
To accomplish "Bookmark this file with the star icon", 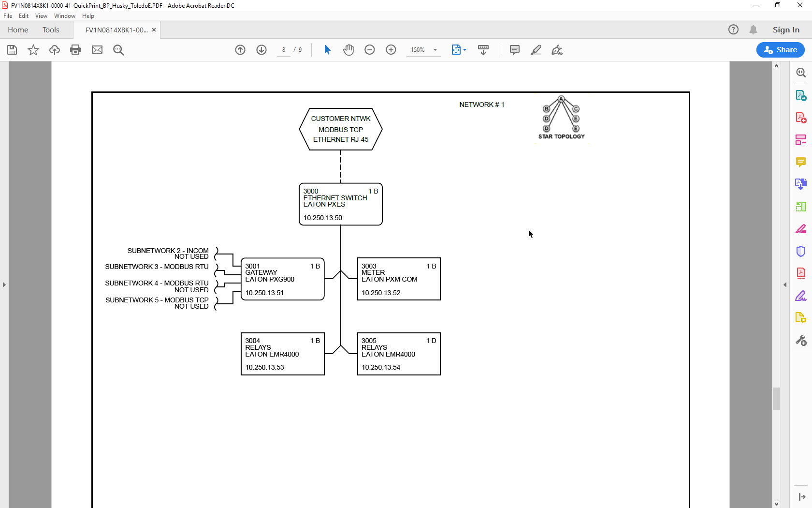I will (33, 50).
